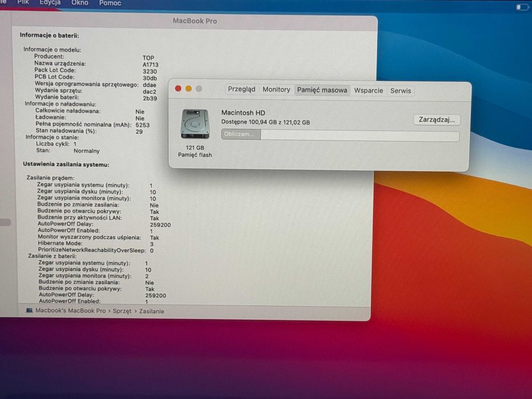532x399 pixels.
Task: Click the Zarządzaj... button
Action: (x=437, y=120)
